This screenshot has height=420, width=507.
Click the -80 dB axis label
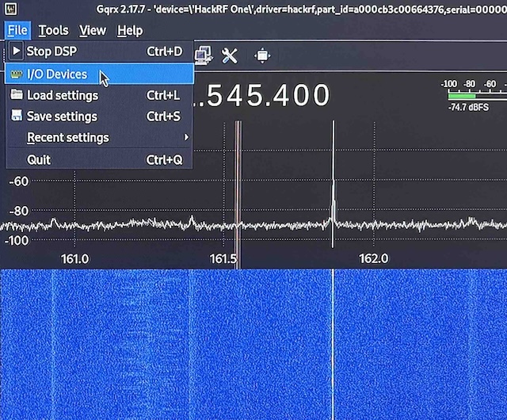coord(19,211)
